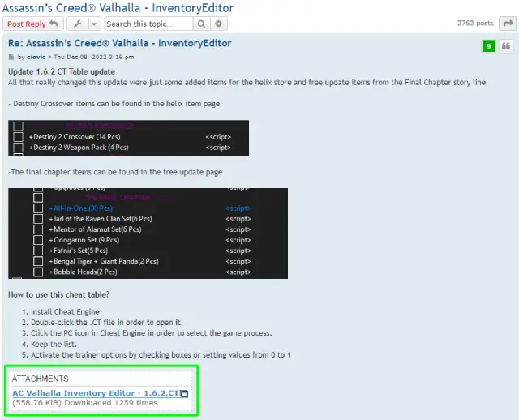Tick the Fafnir's Set checkbox
Image resolution: width=519 pixels, height=420 pixels.
[x=38, y=251]
